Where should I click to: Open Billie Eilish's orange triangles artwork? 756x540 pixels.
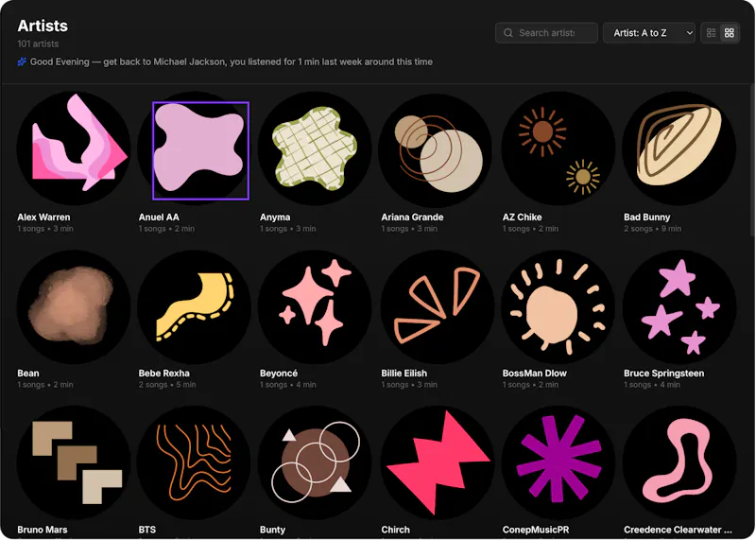click(x=438, y=306)
